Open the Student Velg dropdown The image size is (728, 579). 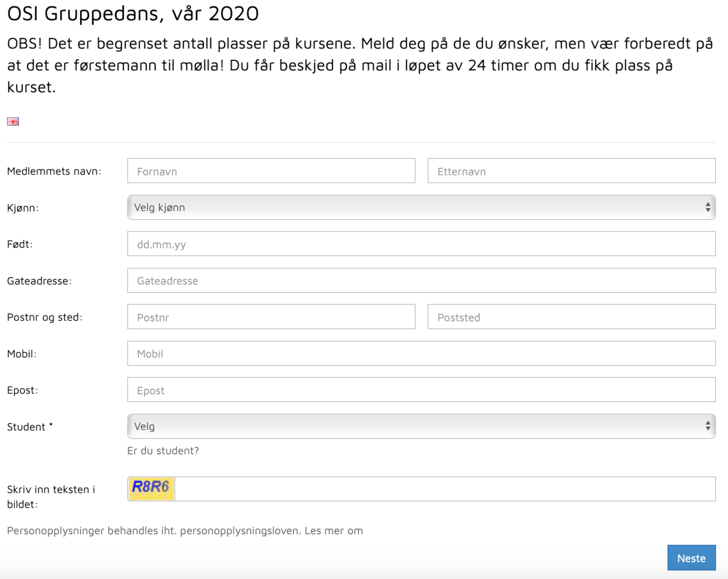click(421, 427)
